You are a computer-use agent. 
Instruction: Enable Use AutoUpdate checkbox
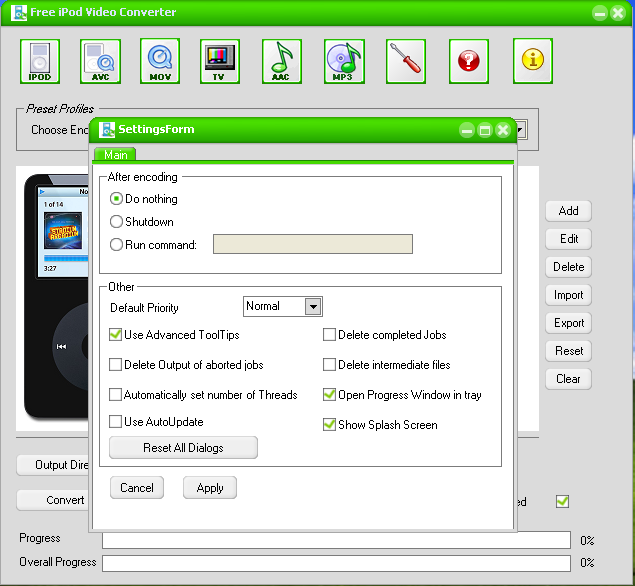(115, 422)
